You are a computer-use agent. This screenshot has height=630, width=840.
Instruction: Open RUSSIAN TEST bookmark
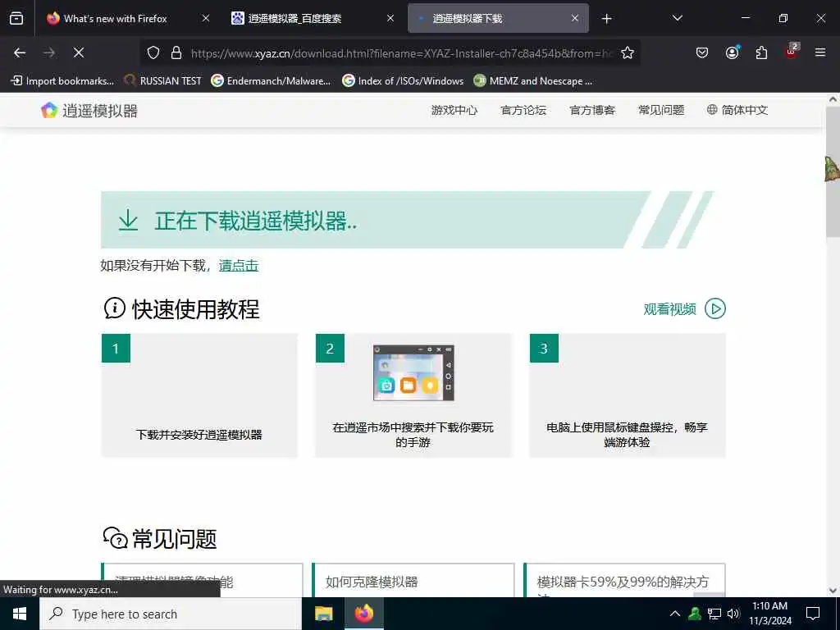point(162,81)
